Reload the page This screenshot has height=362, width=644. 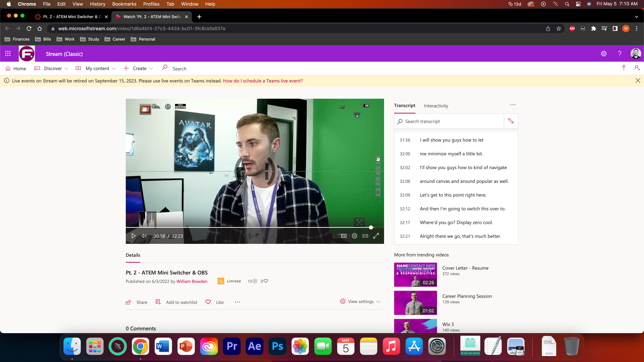click(29, 28)
